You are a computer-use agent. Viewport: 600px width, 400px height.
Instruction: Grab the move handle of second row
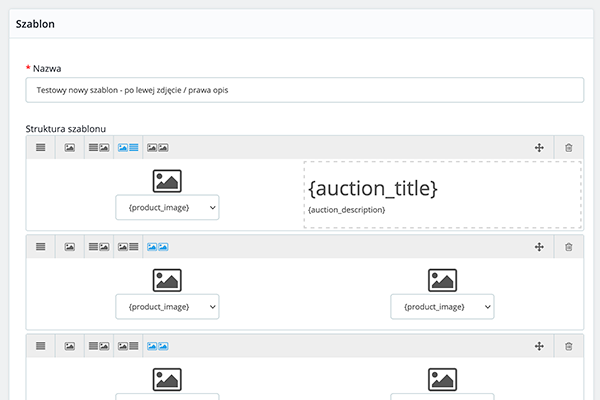point(539,247)
